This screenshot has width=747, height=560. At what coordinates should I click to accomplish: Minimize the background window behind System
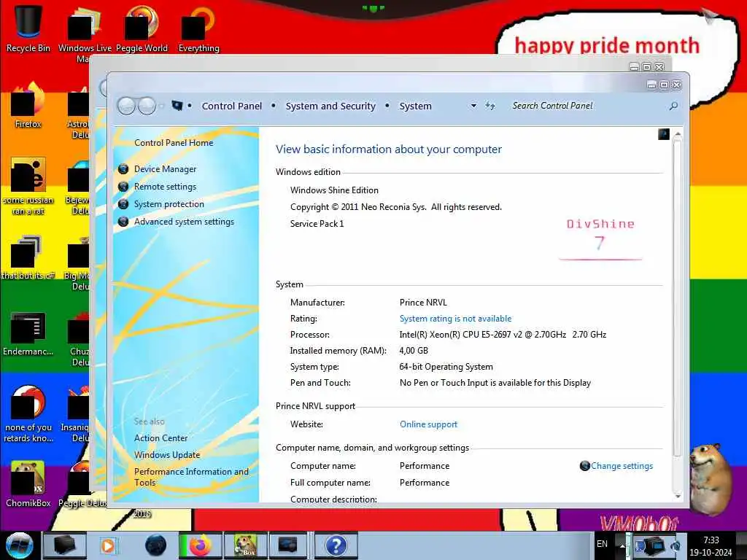tap(634, 67)
